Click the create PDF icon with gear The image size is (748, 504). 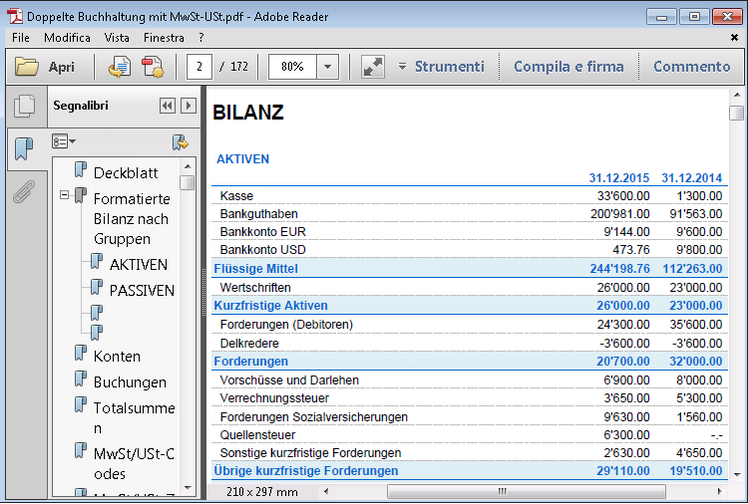(x=153, y=66)
